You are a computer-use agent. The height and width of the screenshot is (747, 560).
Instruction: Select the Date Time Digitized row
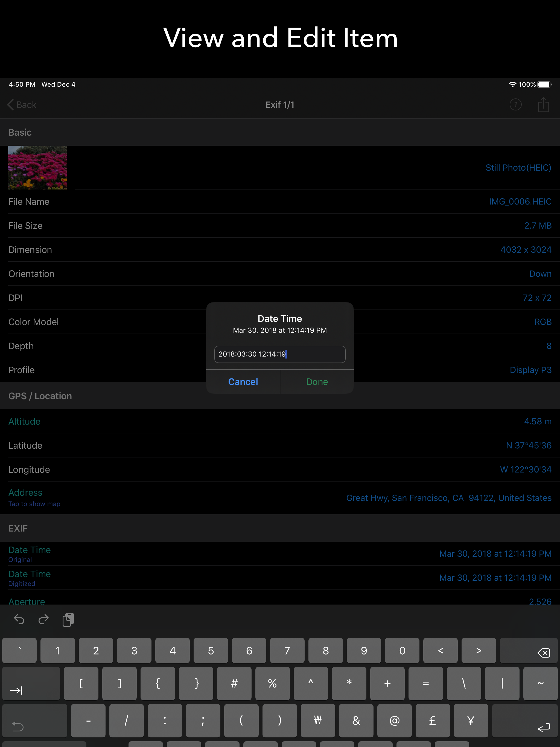pyautogui.click(x=280, y=578)
